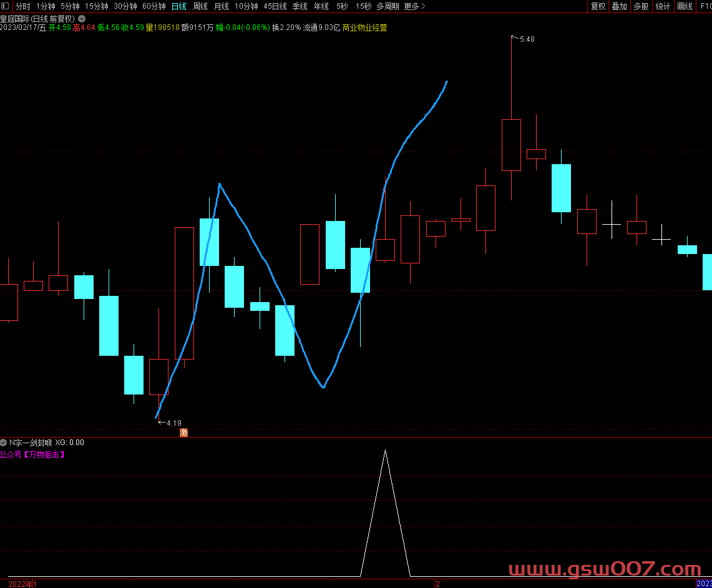This screenshot has height=588, width=712.
Task: Expand the N字一剑封喉 indicator menu
Action: tap(4, 443)
